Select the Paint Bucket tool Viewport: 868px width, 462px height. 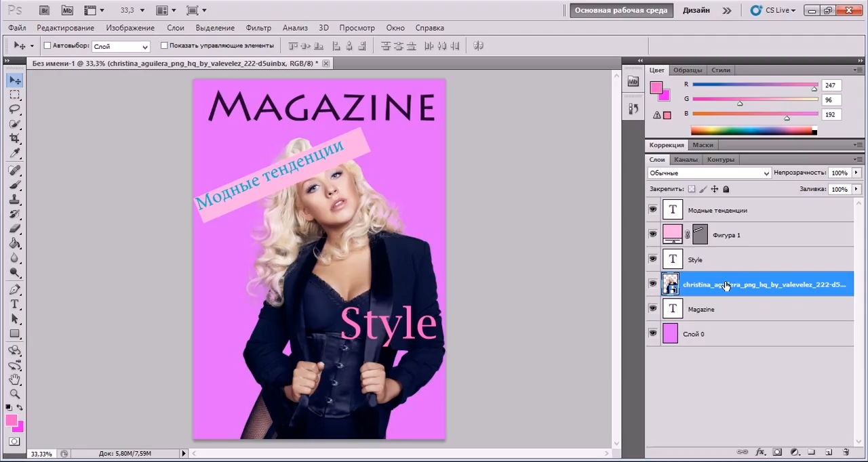tap(14, 243)
